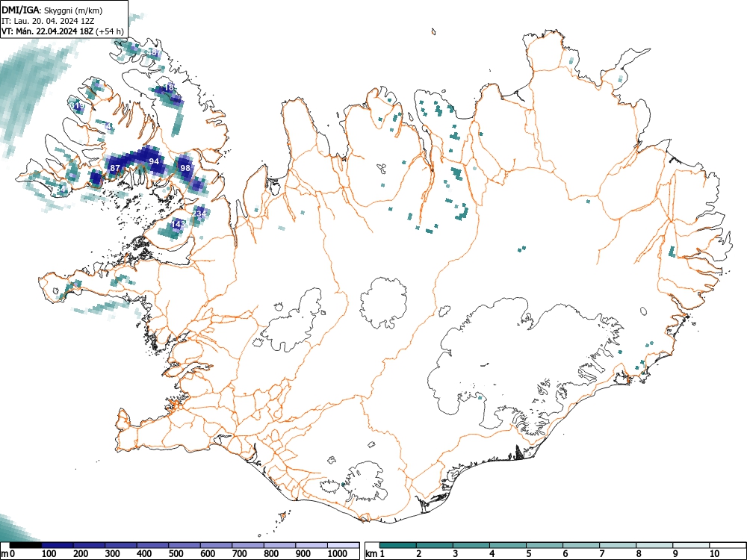747x560 pixels.
Task: Click the 2–3 km legend swatch
Action: [435, 545]
